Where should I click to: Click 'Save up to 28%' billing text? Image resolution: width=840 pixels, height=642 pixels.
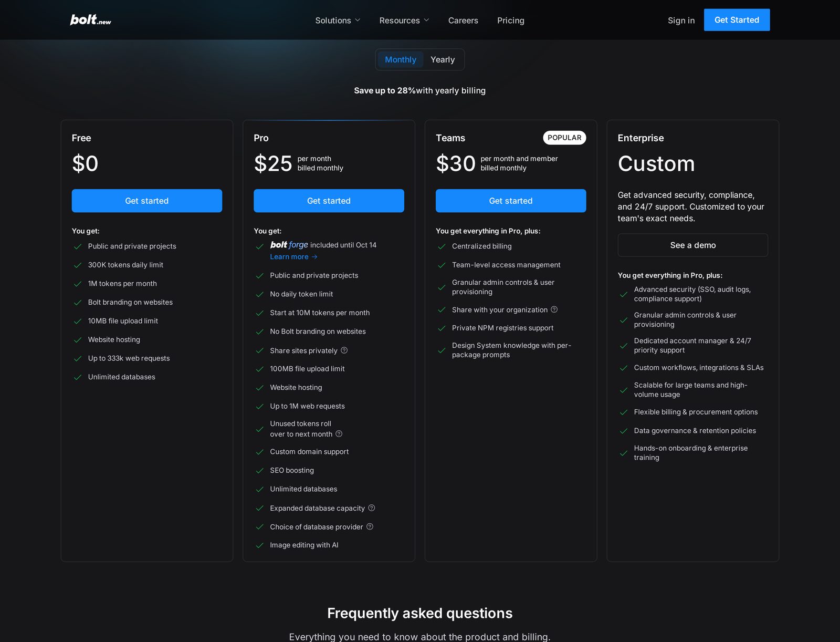tap(385, 90)
